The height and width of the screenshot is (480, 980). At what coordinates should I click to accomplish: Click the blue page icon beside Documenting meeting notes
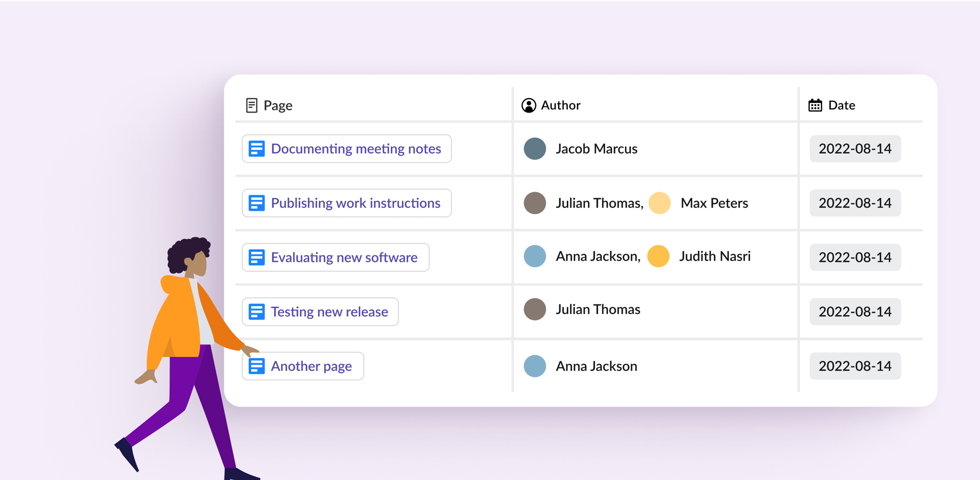(256, 149)
